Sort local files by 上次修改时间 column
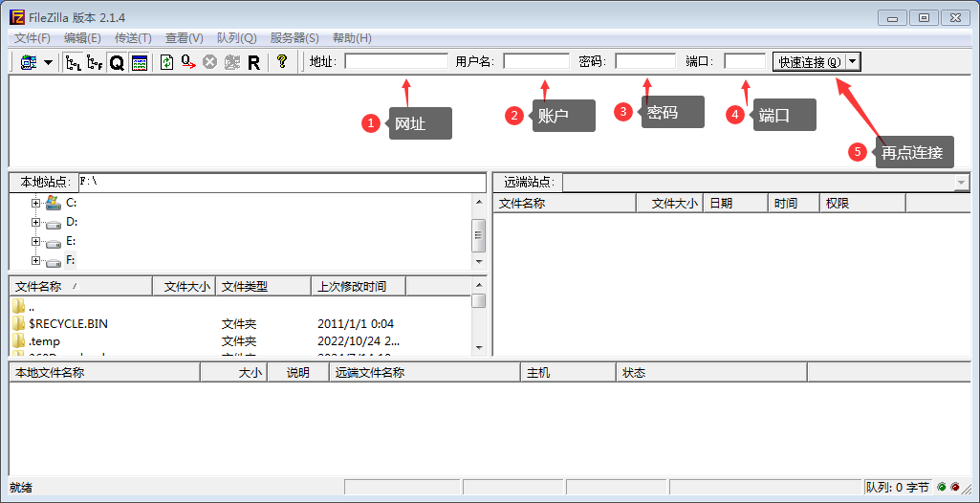Screen dimensions: 980x503 pyautogui.click(x=359, y=286)
